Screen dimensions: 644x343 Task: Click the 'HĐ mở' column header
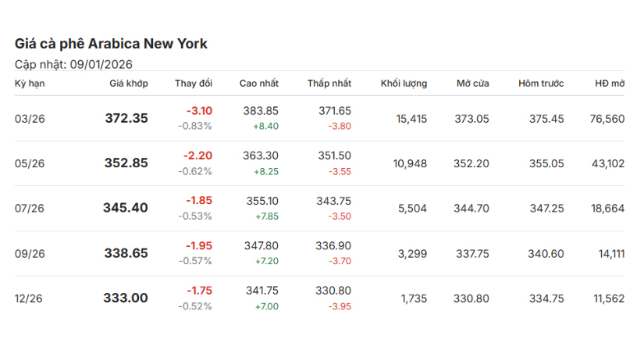(x=609, y=84)
